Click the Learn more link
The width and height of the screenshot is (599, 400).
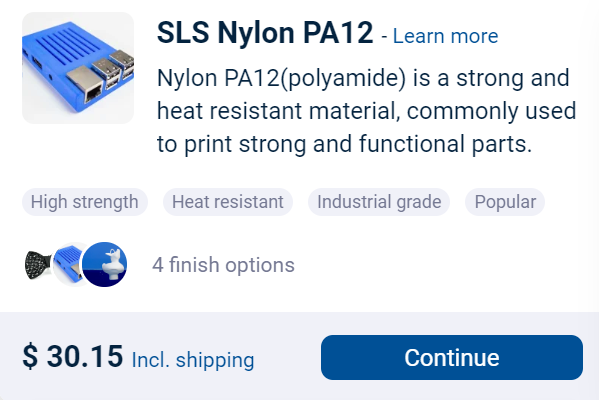coord(445,36)
